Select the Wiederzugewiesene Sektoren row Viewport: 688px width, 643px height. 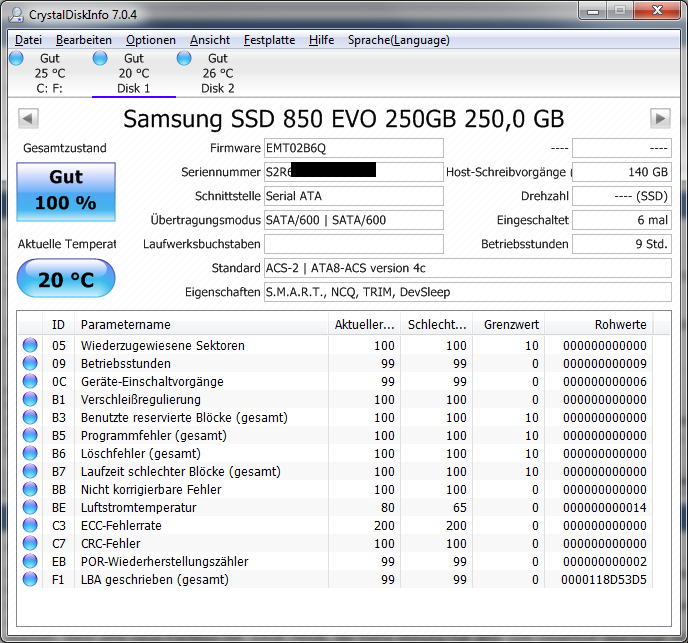335,345
